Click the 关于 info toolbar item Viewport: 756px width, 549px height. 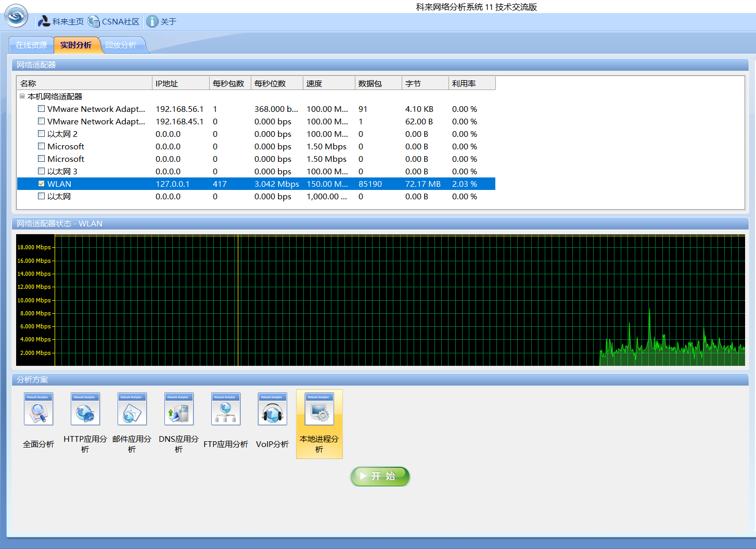161,21
